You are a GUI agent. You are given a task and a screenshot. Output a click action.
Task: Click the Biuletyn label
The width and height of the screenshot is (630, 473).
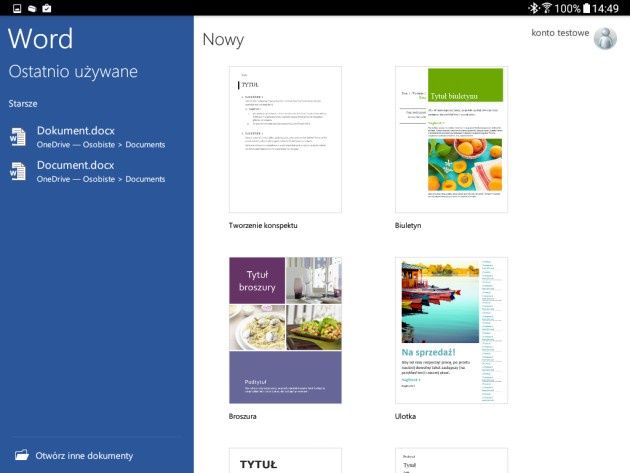pos(408,225)
